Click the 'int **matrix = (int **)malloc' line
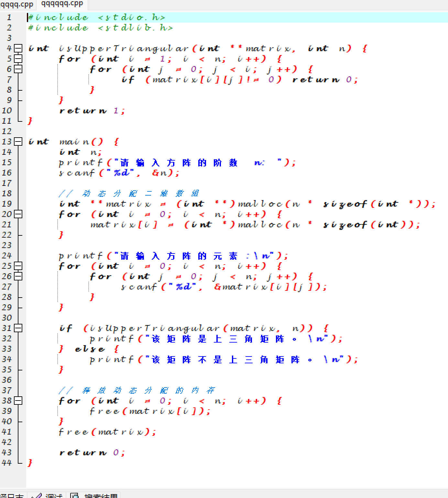The width and height of the screenshot is (448, 498). point(247,204)
